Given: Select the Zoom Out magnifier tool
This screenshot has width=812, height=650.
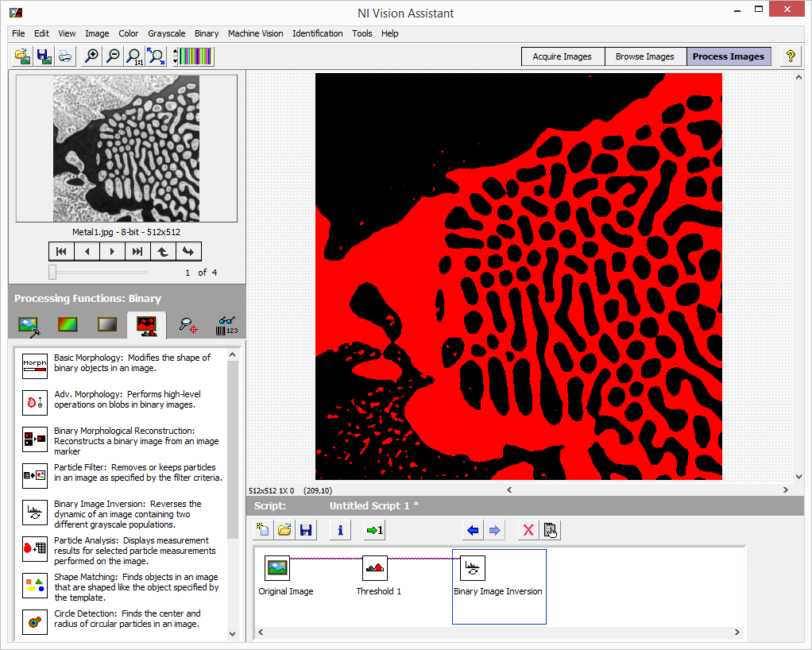Looking at the screenshot, I should (x=113, y=56).
